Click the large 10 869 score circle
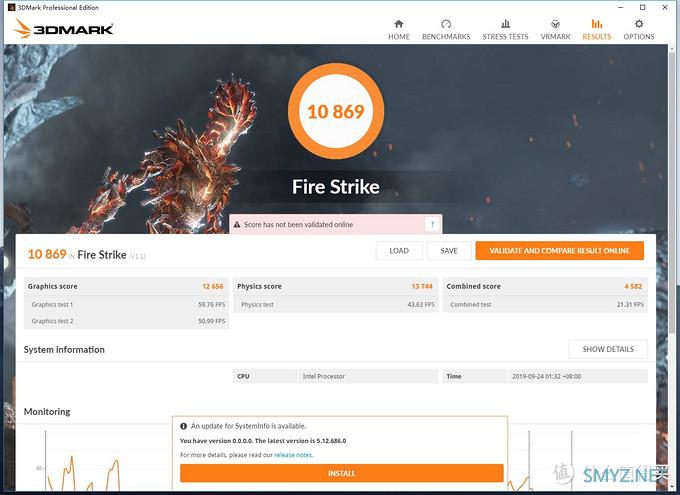 (x=336, y=111)
